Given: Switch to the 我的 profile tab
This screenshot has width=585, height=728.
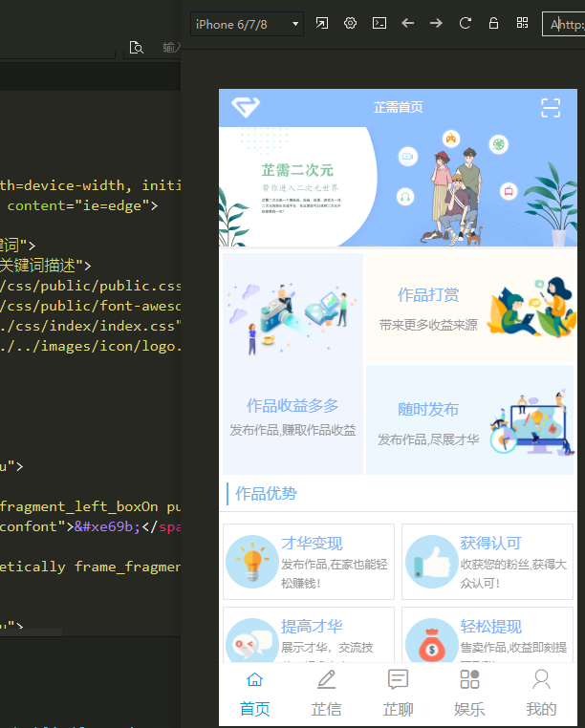Looking at the screenshot, I should [x=541, y=694].
